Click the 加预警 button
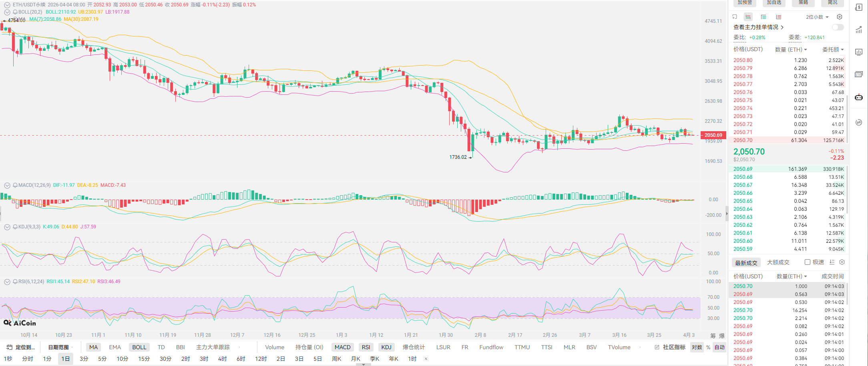 (745, 3)
